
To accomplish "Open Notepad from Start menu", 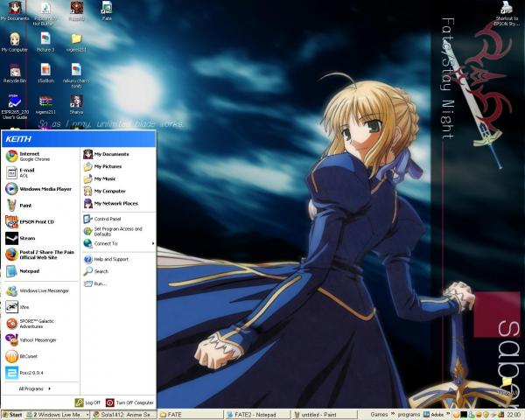I will [x=41, y=271].
